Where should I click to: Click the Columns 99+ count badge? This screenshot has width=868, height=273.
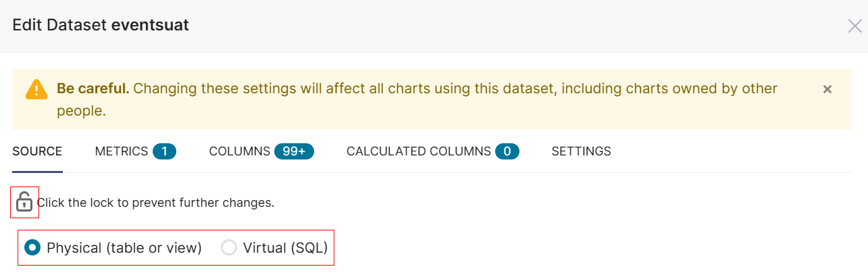294,151
